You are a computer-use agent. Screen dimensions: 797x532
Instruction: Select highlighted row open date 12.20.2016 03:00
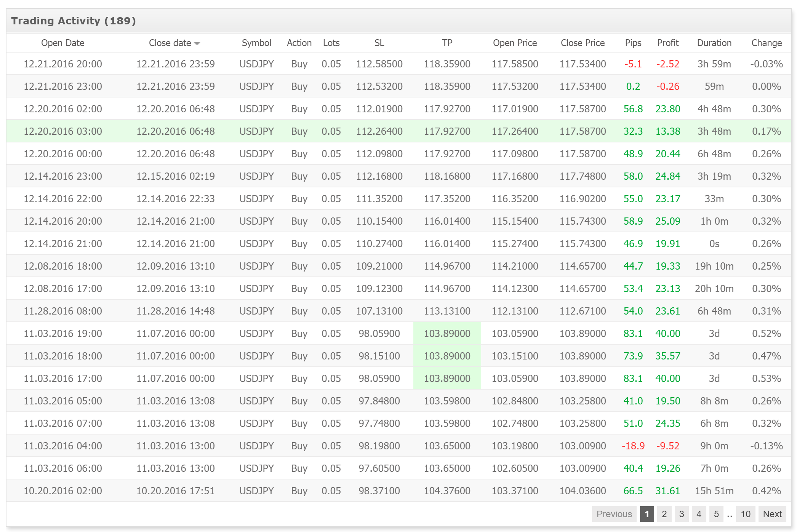click(63, 131)
